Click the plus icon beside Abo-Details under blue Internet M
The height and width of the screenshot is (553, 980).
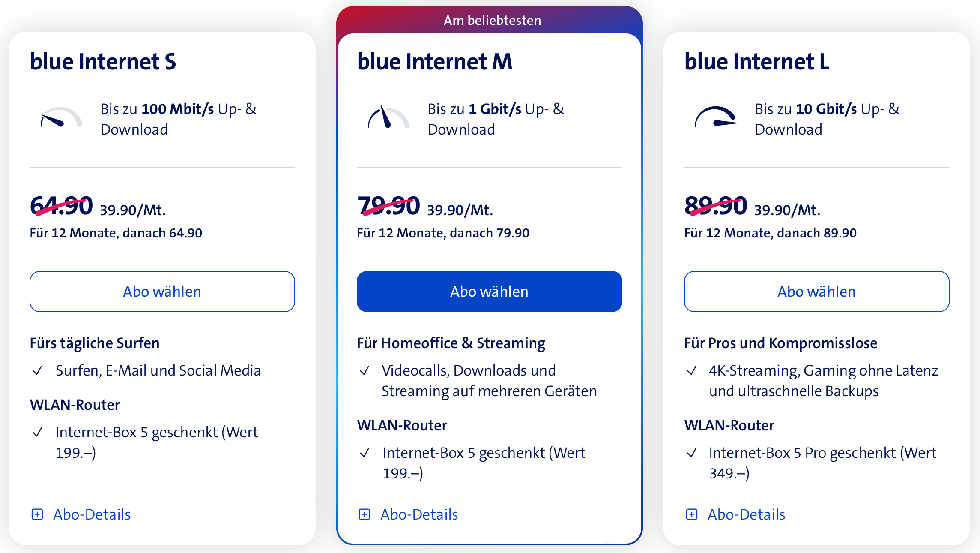[365, 514]
